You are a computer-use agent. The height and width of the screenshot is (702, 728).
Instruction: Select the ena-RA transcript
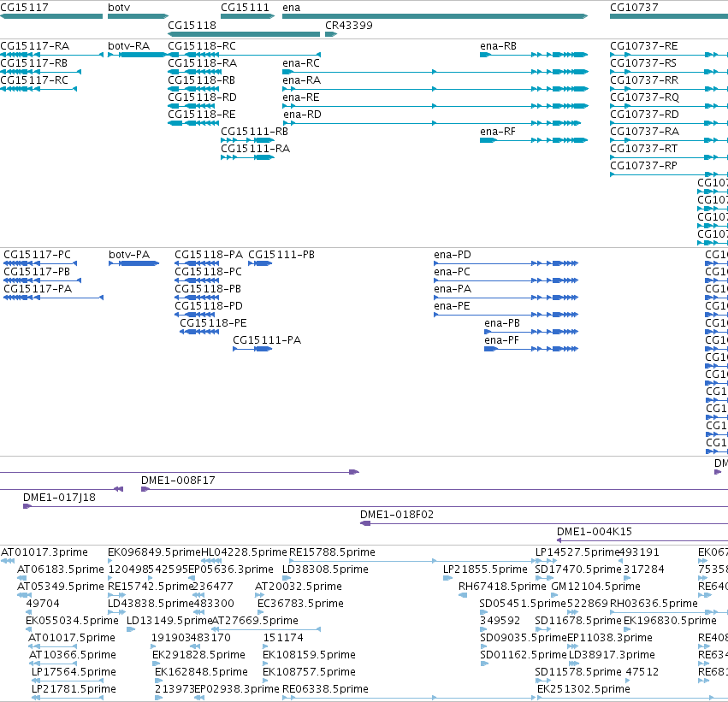point(435,89)
